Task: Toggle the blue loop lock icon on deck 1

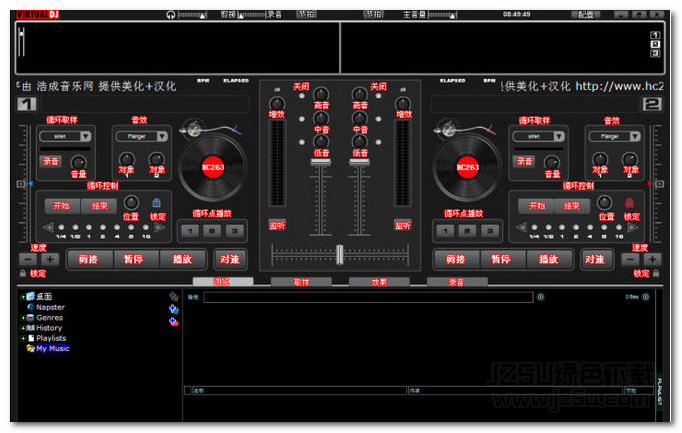Action: click(x=157, y=203)
